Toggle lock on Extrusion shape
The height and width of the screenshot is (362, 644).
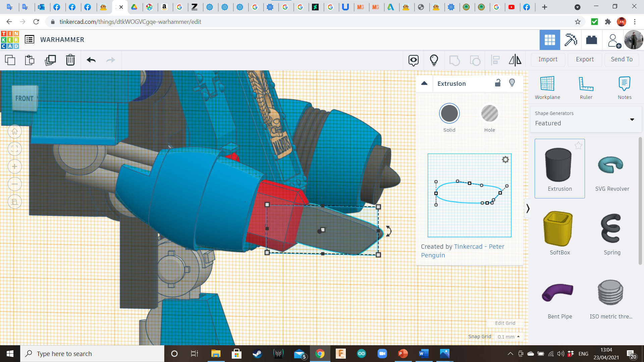point(498,83)
